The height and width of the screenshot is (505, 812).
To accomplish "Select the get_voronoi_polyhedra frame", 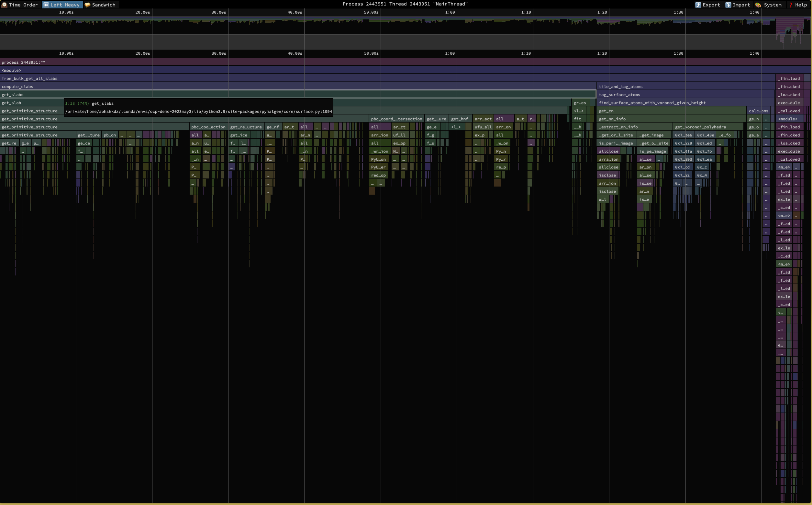I will pos(700,127).
